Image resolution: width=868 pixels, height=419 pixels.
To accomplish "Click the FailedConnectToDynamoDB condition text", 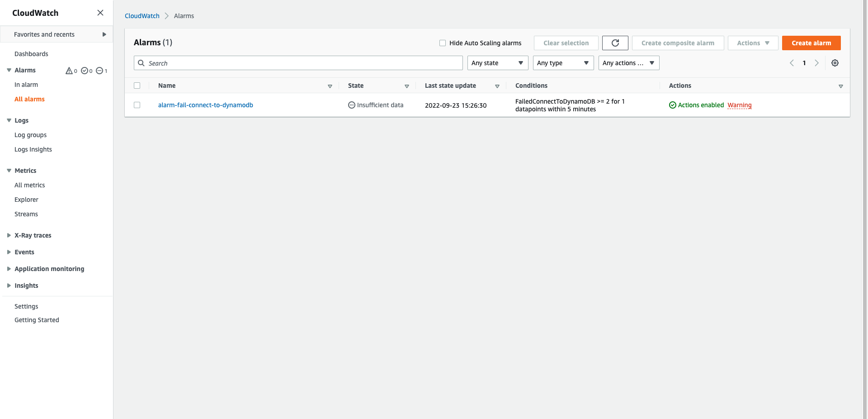I will 570,105.
